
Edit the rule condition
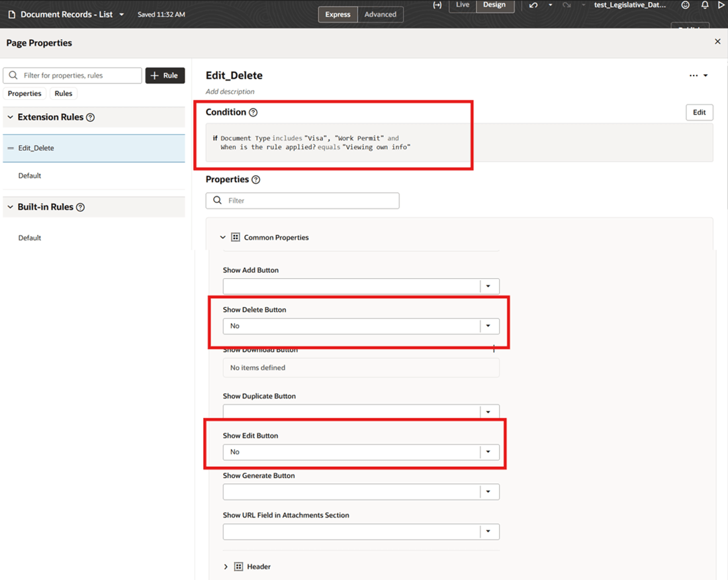[x=700, y=113]
